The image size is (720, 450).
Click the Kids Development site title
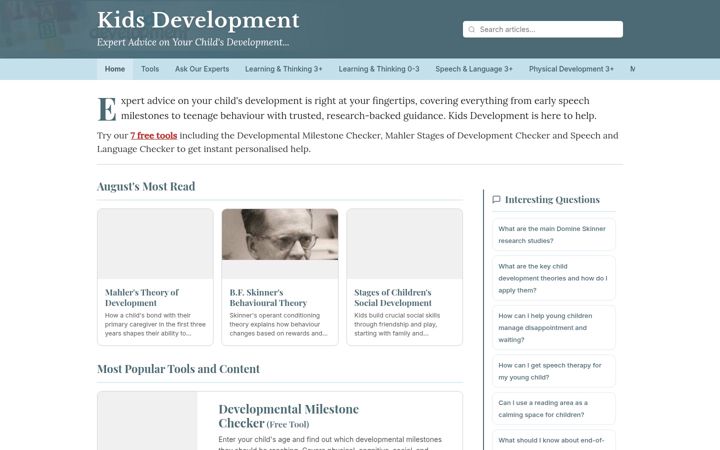(x=198, y=20)
